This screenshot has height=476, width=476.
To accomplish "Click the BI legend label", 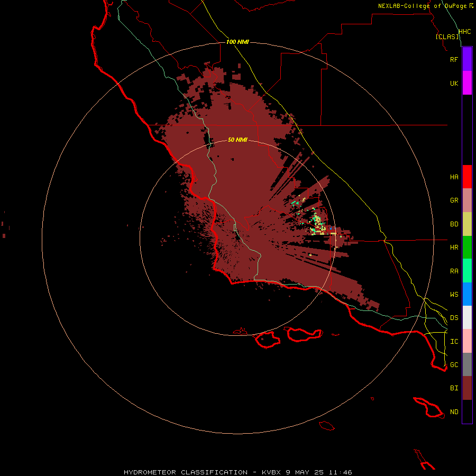I will (454, 388).
